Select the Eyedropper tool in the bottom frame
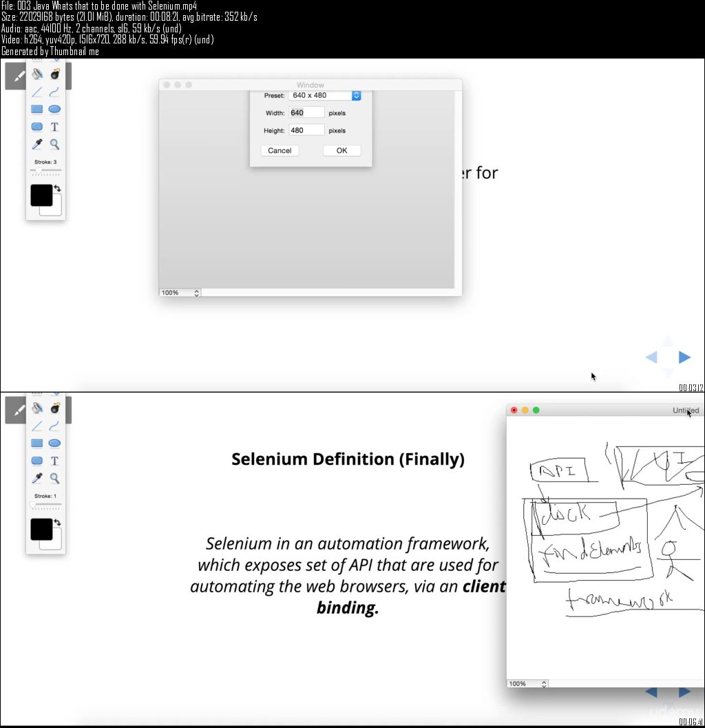Viewport: 705px width, 728px height. pyautogui.click(x=37, y=478)
